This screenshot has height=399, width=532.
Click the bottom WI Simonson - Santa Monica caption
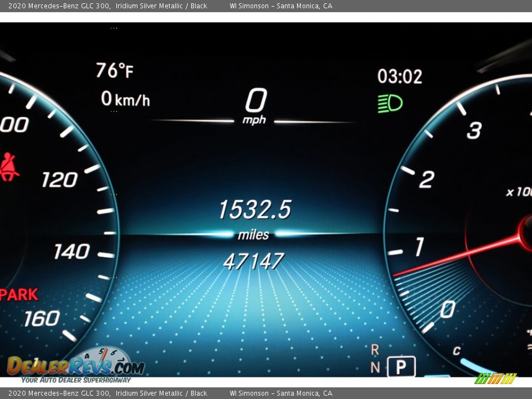pos(281,393)
